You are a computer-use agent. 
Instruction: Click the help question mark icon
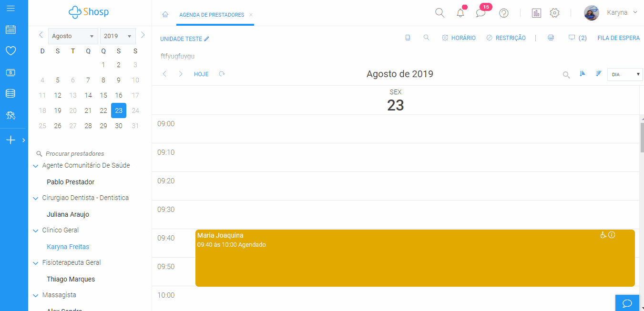503,13
